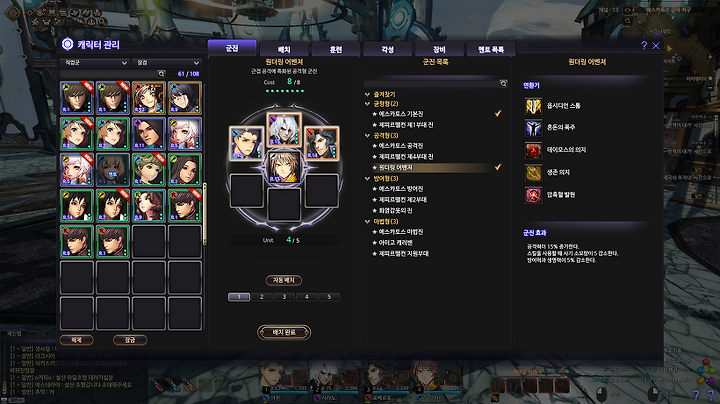Image resolution: width=720 pixels, height=404 pixels.
Task: Open the 각성 tab
Action: (388, 49)
